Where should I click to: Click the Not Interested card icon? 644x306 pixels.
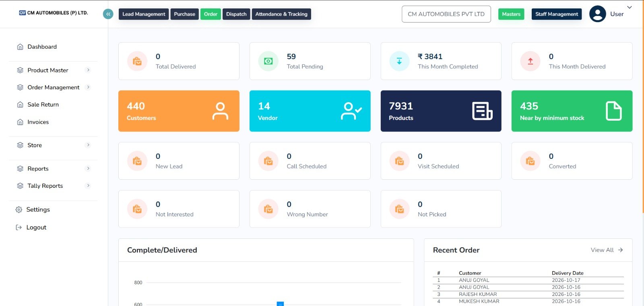[x=137, y=209]
